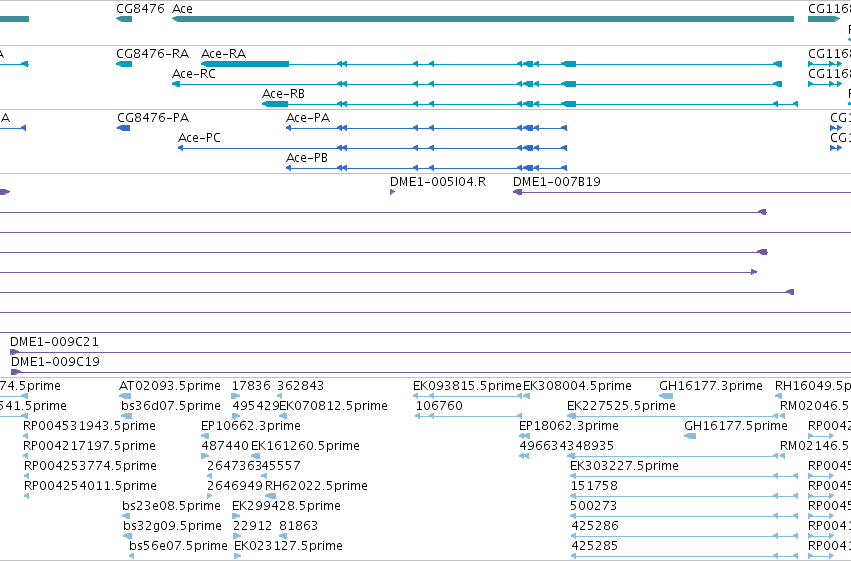This screenshot has width=851, height=561.
Task: Open the EK023127.5prime EST label
Action: tap(288, 546)
